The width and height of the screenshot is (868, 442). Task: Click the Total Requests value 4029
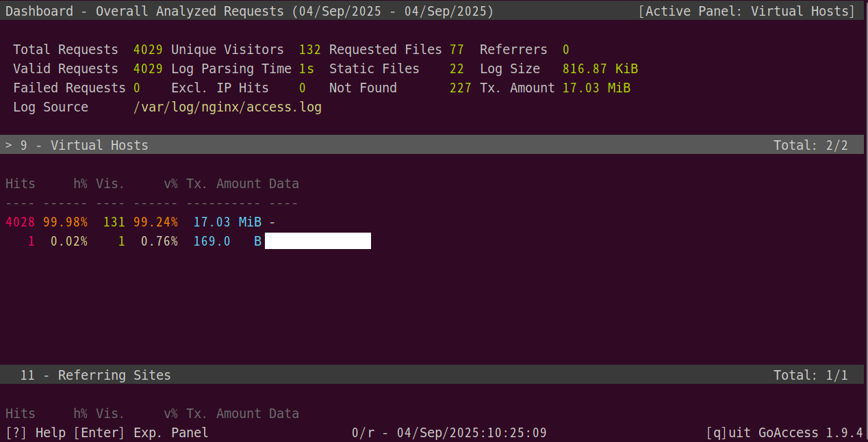[148, 49]
